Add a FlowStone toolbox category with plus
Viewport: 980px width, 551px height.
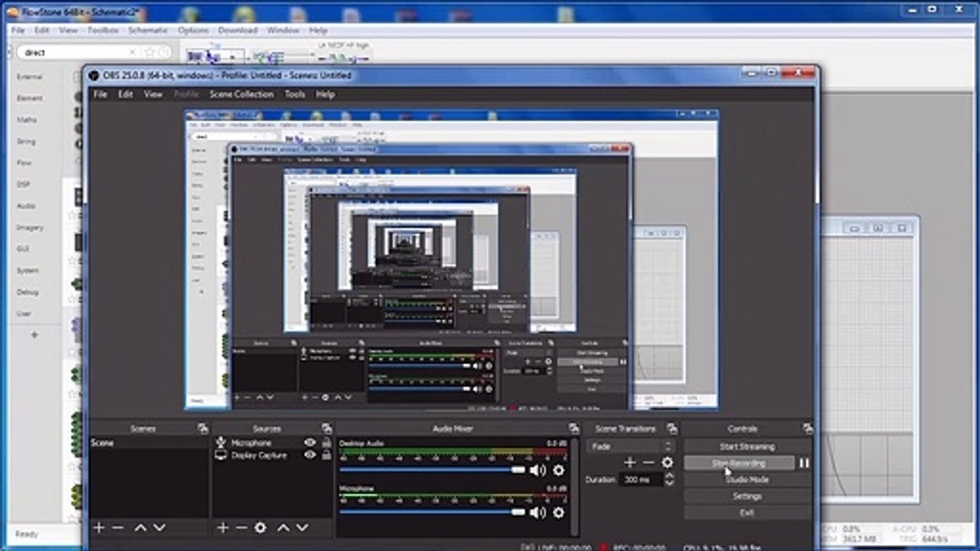pos(34,334)
